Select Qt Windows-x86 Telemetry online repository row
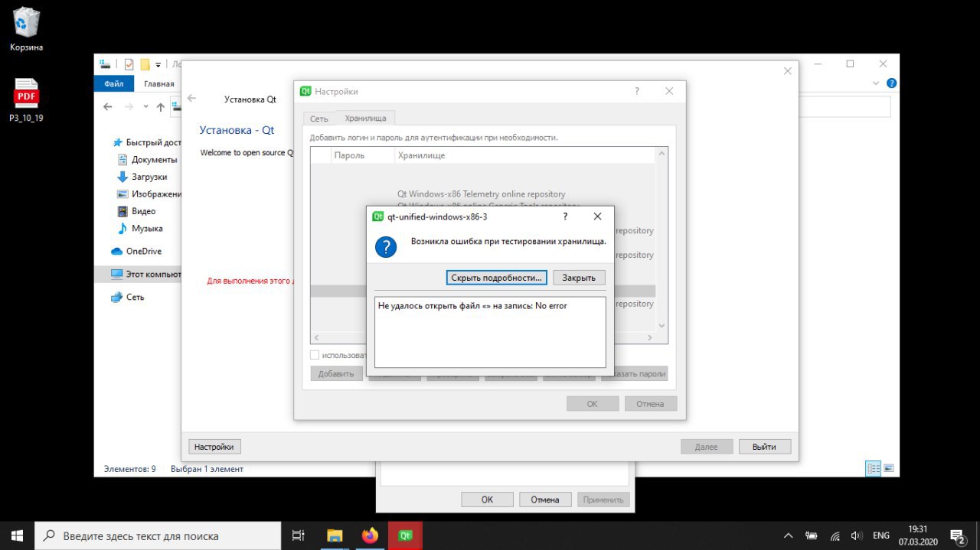Screen dimensions: 980x550 coord(481,194)
